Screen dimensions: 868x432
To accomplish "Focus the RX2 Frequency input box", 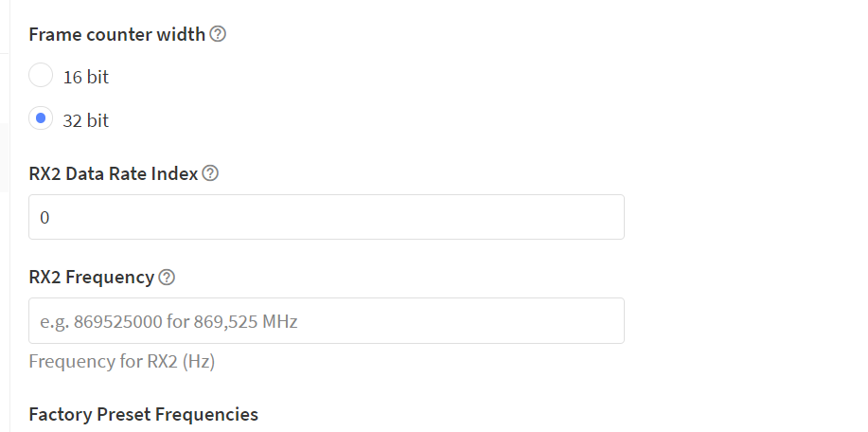I will click(327, 320).
